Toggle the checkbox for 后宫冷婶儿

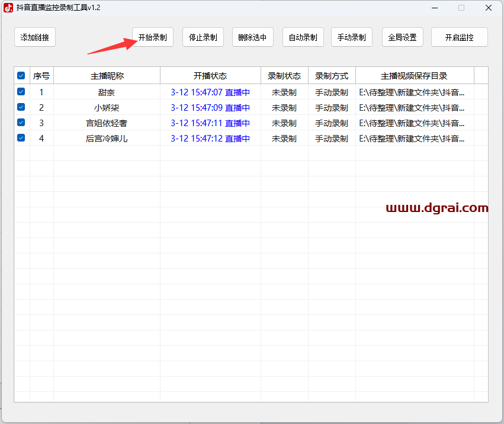click(x=21, y=138)
